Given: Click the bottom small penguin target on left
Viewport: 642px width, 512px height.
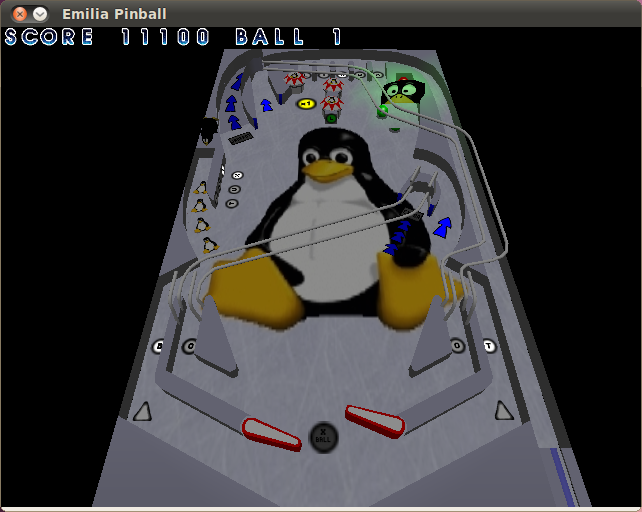Looking at the screenshot, I should click(x=210, y=245).
